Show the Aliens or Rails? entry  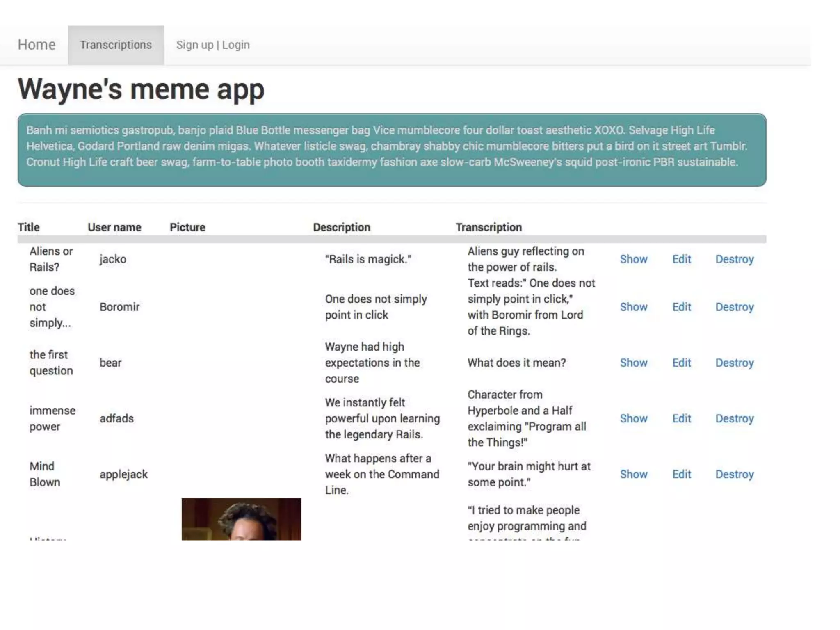click(x=633, y=259)
